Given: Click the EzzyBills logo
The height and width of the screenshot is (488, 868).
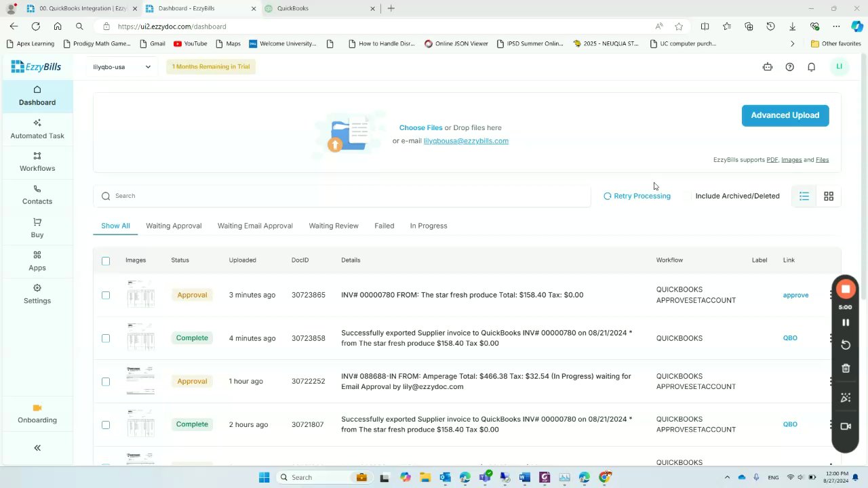Looking at the screenshot, I should pyautogui.click(x=36, y=66).
